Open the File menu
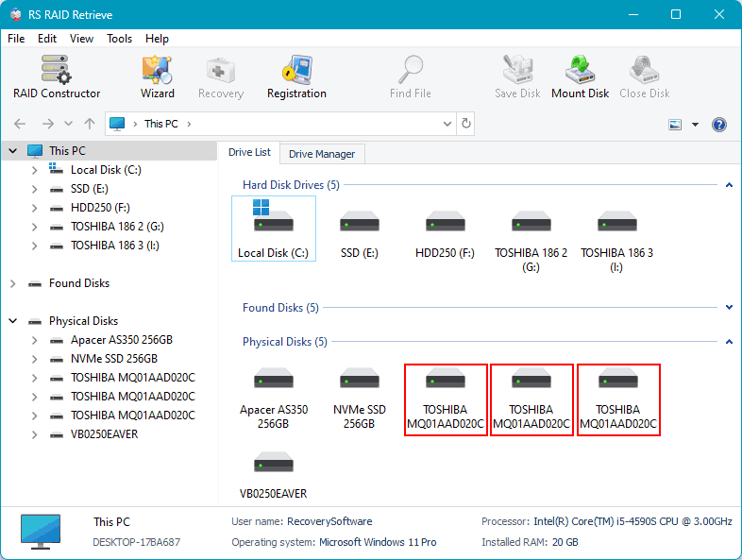The height and width of the screenshot is (560, 742). pyautogui.click(x=16, y=39)
